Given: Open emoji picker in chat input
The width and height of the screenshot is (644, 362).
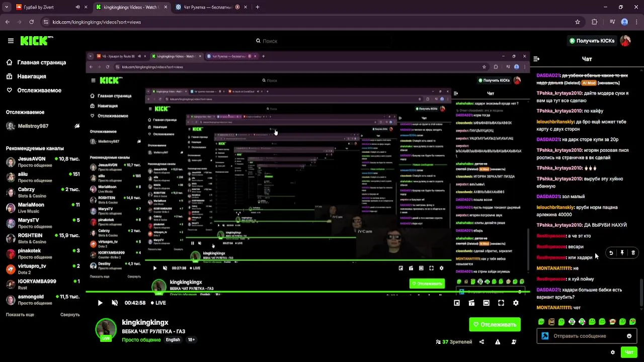Looking at the screenshot, I should [629, 336].
